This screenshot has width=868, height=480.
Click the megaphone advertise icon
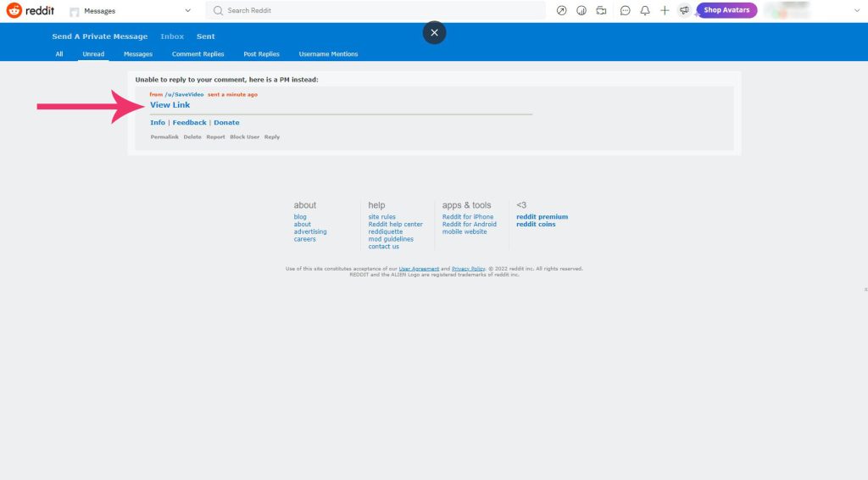pos(684,11)
